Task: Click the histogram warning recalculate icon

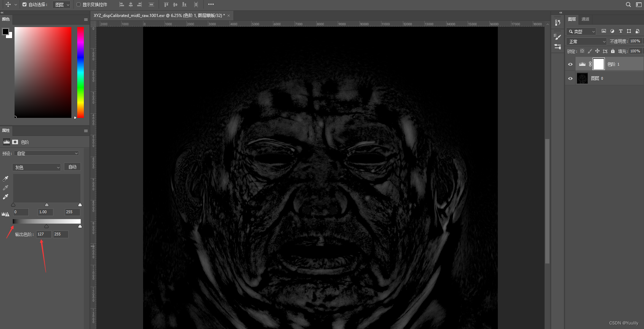Action: 6,214
